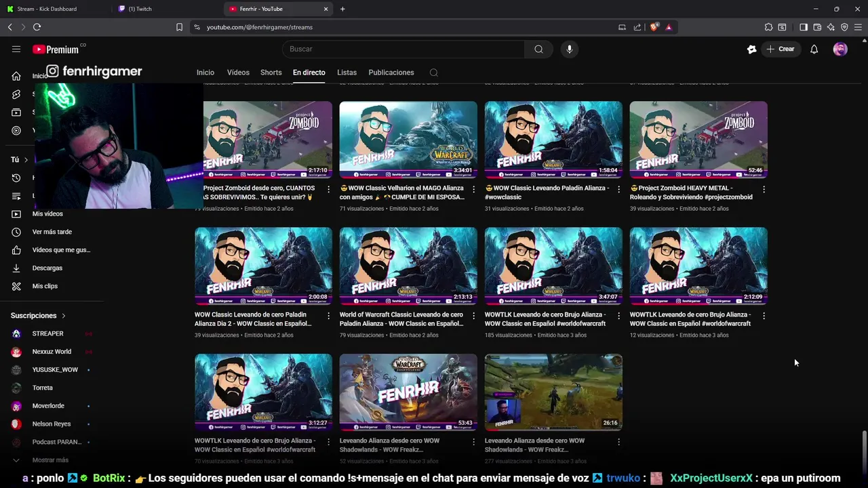Screen dimensions: 868x488
Task: Open Mis clips scissors icon
Action: click(16, 286)
